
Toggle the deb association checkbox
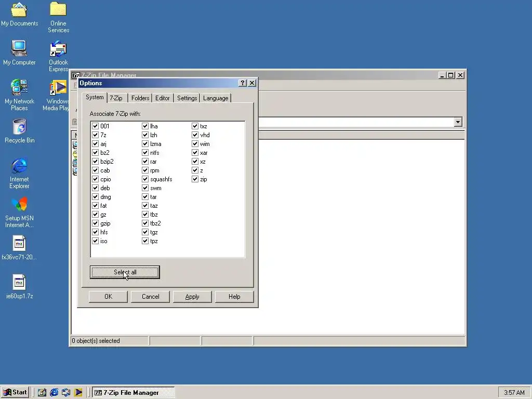point(96,188)
